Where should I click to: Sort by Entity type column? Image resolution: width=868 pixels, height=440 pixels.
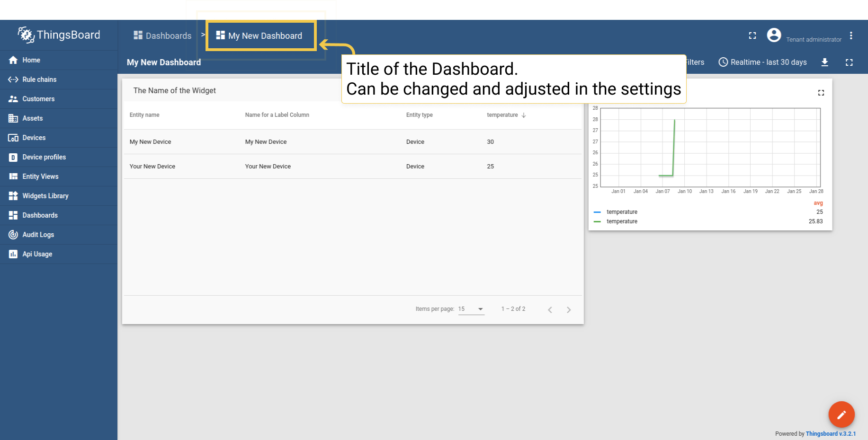pos(419,115)
